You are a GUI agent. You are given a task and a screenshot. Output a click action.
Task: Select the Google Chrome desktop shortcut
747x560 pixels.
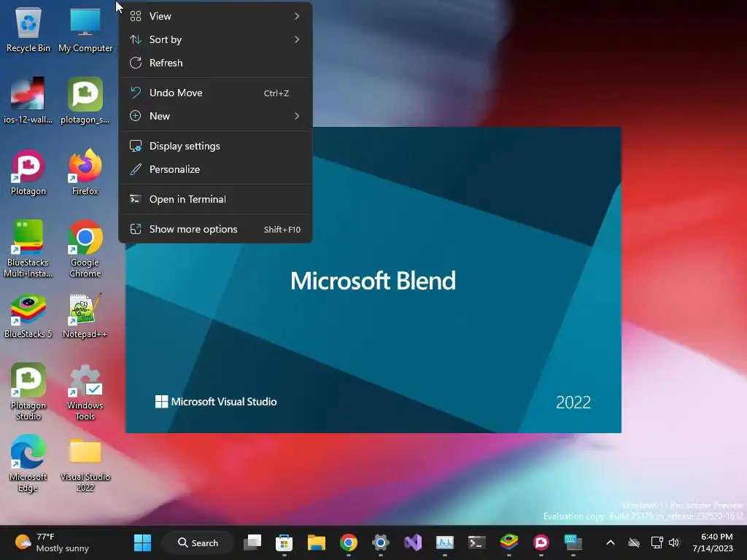(85, 249)
